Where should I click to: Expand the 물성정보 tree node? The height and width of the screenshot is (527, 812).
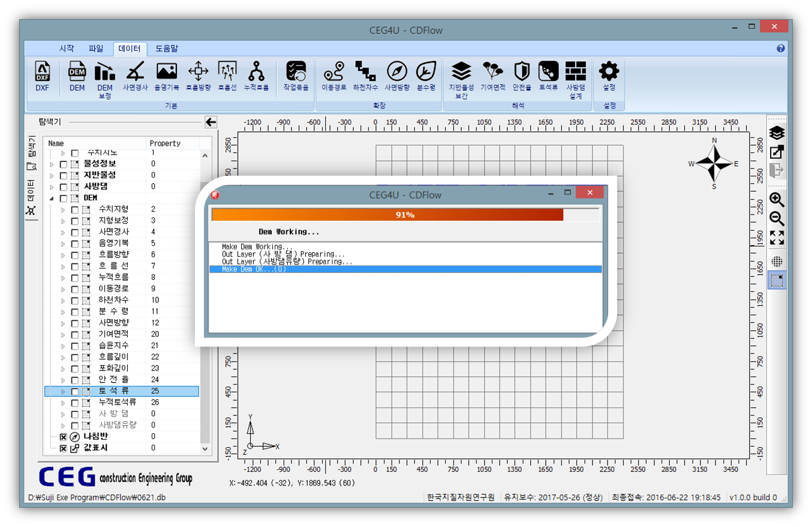(x=52, y=164)
